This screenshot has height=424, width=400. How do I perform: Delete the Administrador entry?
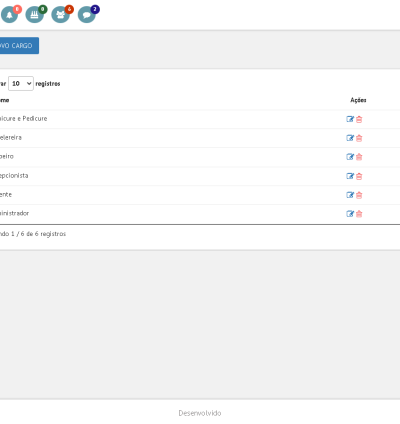[359, 214]
